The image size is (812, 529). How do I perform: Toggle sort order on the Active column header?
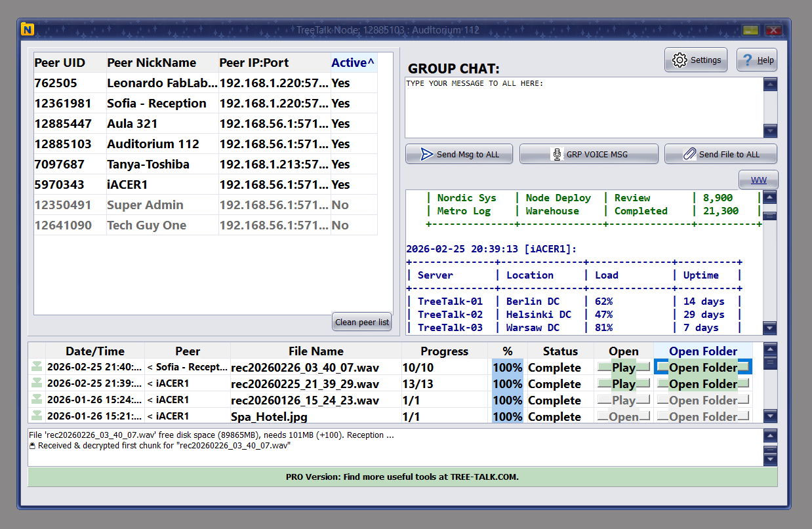coord(353,62)
